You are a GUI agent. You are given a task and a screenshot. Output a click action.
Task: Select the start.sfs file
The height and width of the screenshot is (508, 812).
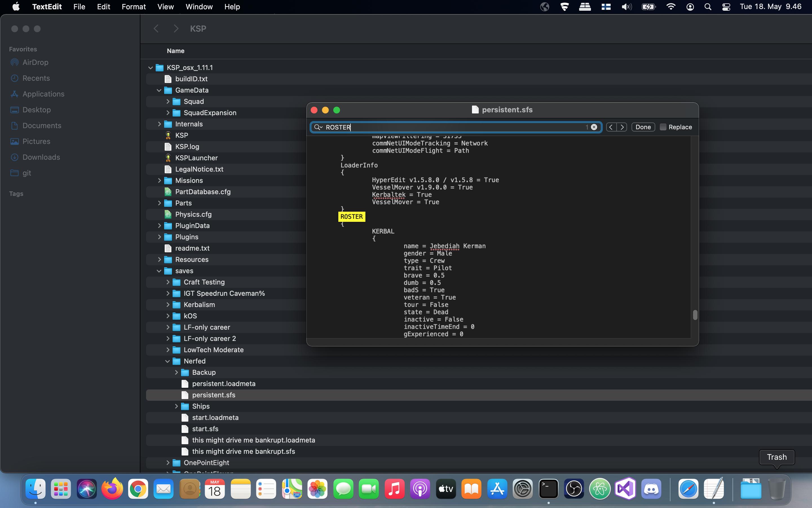(205, 429)
